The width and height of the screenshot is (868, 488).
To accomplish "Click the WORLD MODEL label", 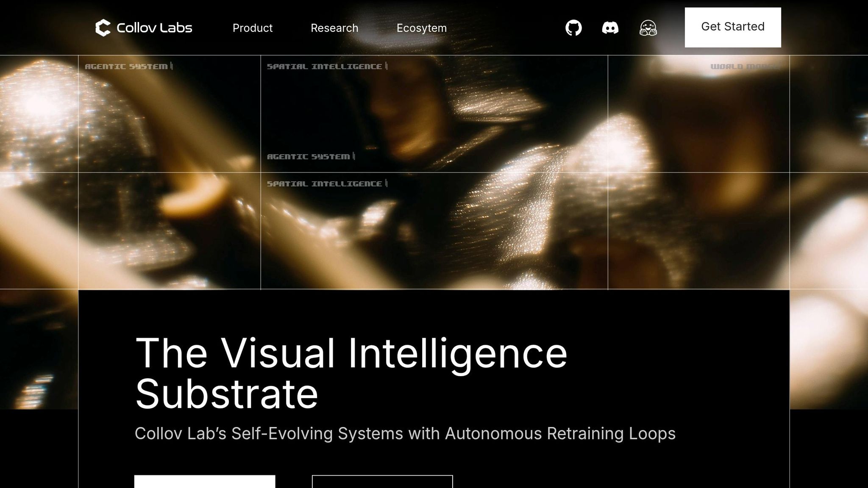I will pos(745,67).
